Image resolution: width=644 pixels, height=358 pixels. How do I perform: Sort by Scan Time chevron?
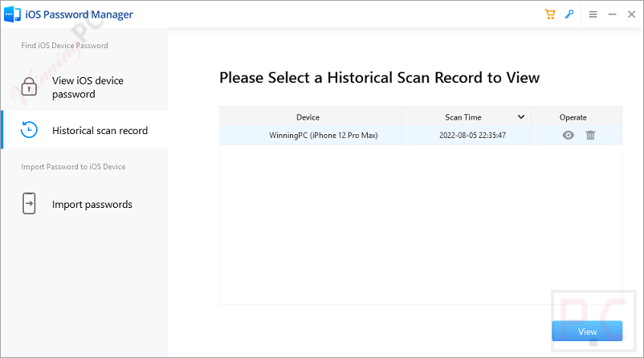(x=521, y=117)
